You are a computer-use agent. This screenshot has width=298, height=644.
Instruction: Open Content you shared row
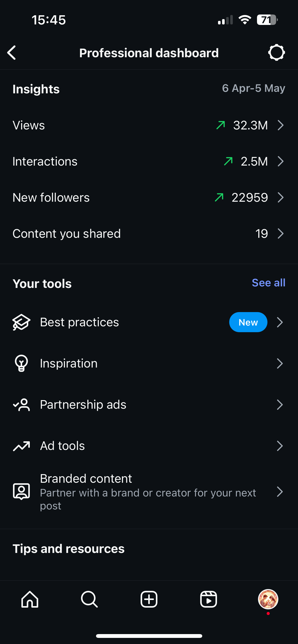click(149, 233)
